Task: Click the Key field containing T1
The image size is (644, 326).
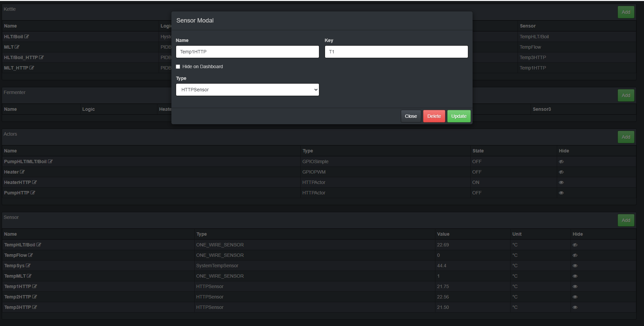Action: tap(396, 52)
